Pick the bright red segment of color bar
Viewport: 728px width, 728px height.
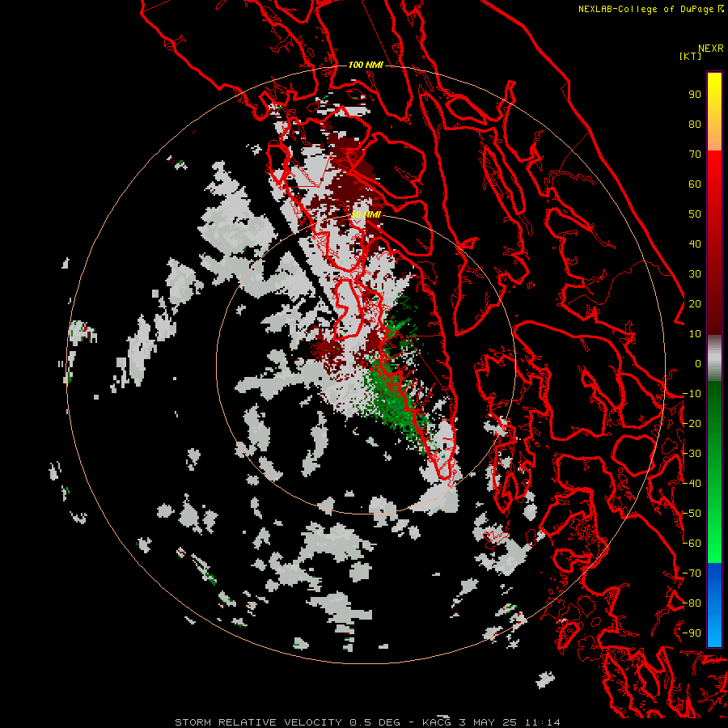[x=714, y=170]
